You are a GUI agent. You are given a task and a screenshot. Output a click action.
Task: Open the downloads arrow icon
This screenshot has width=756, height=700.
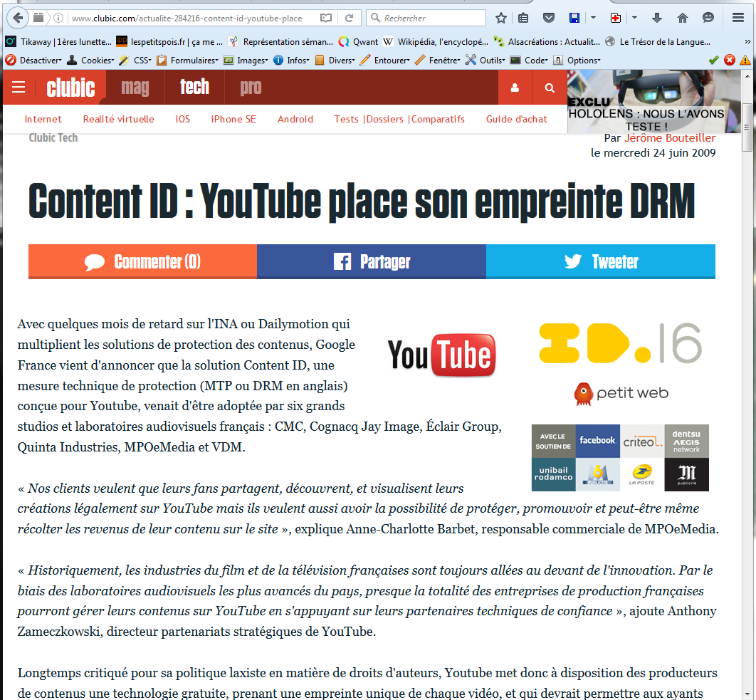pyautogui.click(x=656, y=19)
